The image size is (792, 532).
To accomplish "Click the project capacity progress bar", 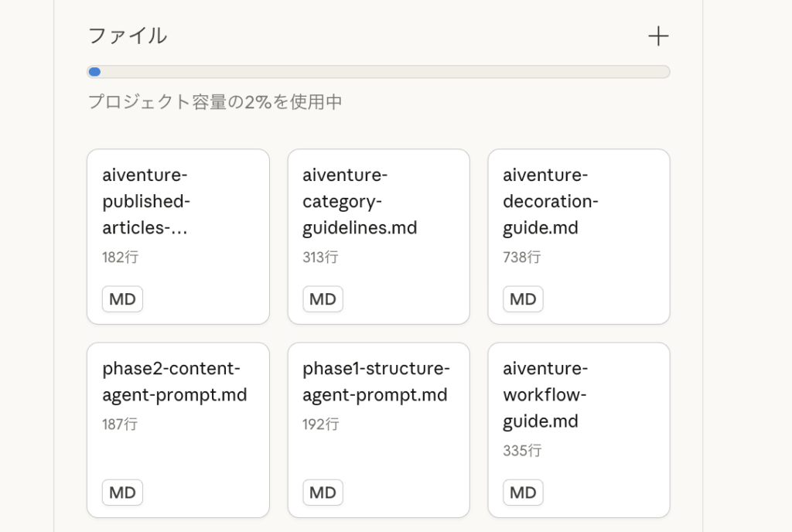I will (x=377, y=71).
